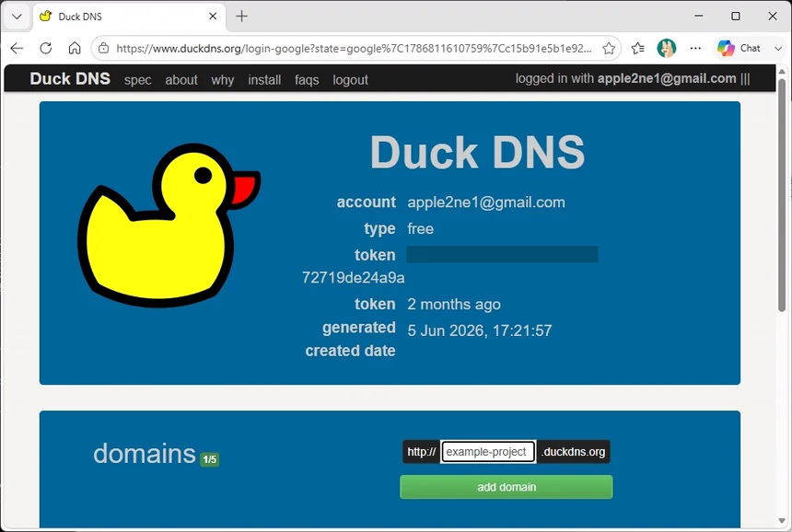Minimize the browser window
Viewport: 792px width, 532px height.
click(699, 17)
